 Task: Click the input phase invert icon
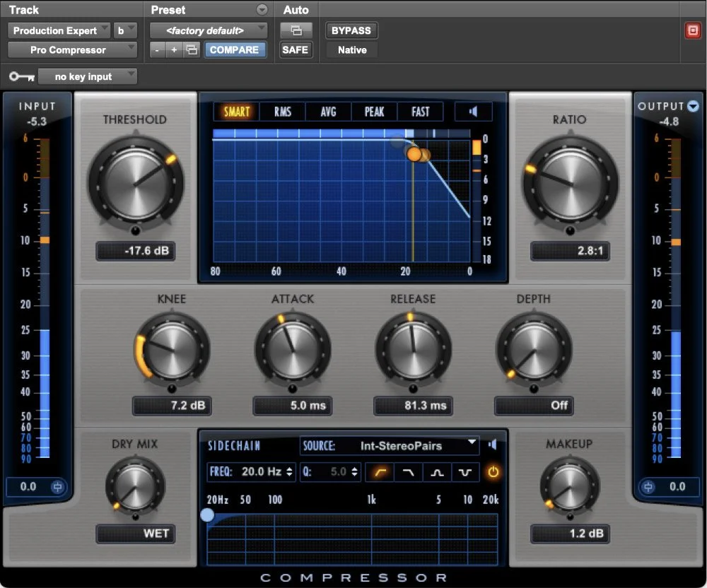point(57,487)
